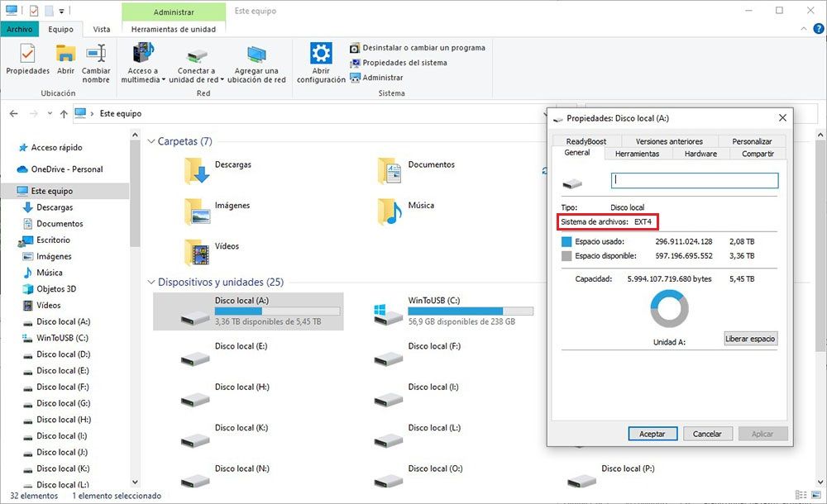Image resolution: width=827 pixels, height=504 pixels.
Task: Select the WinToUSB (C:) drive icon
Action: (383, 312)
